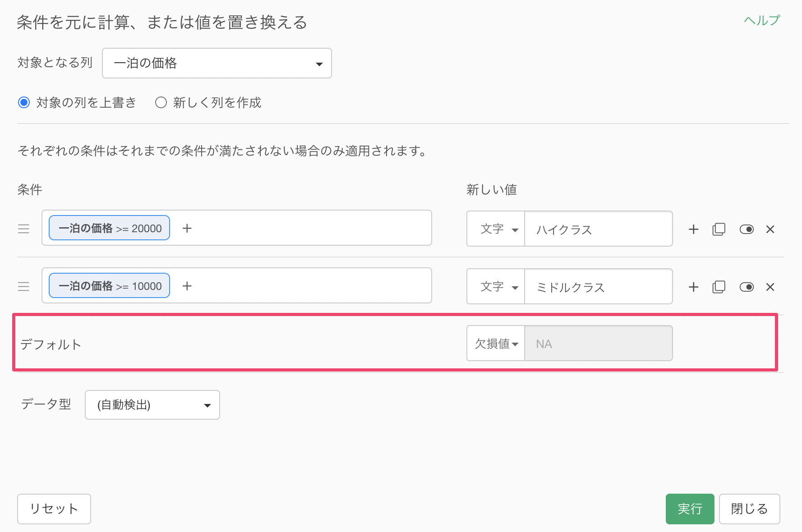Disable the ミドルクラス condition toggle
The width and height of the screenshot is (802, 532).
747,287
